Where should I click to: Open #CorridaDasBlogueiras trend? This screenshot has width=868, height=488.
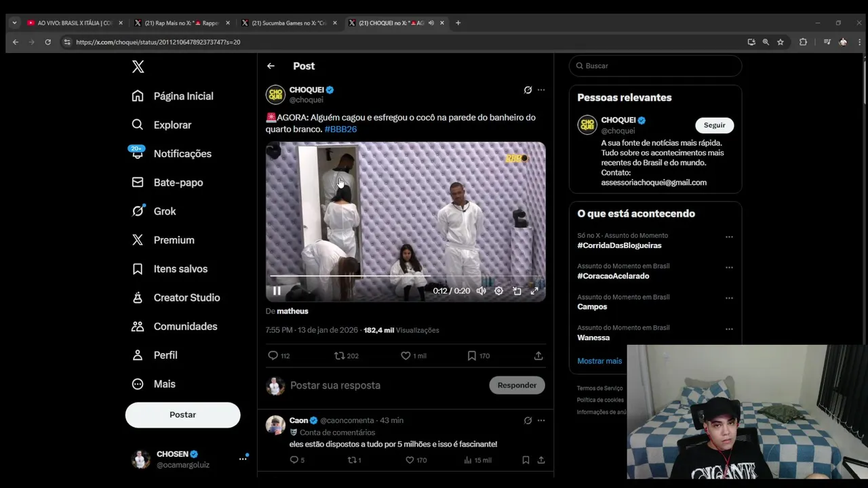pyautogui.click(x=619, y=245)
